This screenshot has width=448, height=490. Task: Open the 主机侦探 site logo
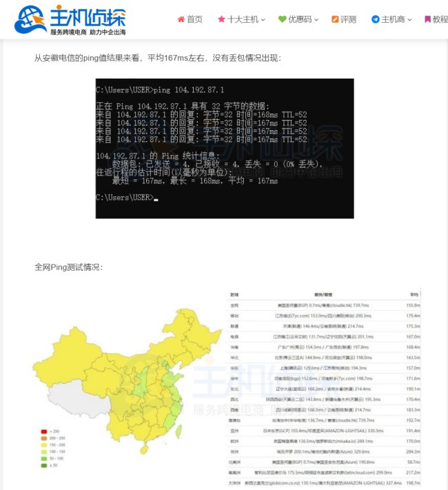pyautogui.click(x=70, y=20)
